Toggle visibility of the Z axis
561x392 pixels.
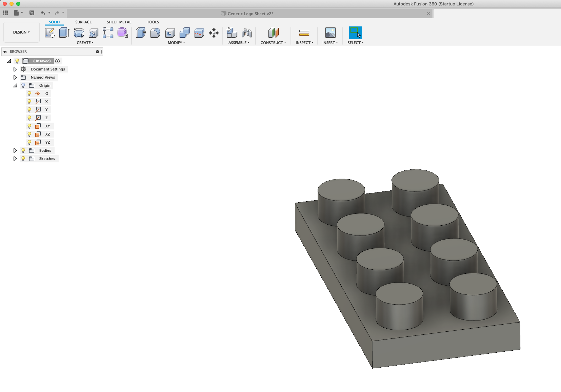tap(29, 118)
